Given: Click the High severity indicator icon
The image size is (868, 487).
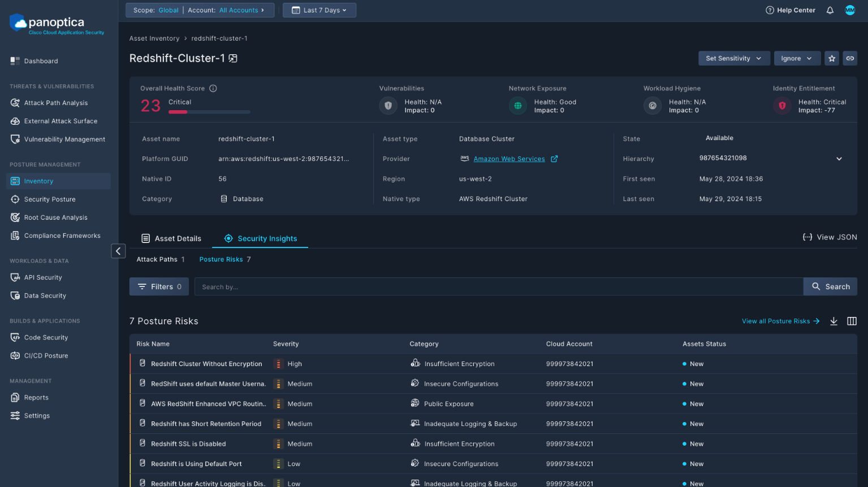Looking at the screenshot, I should tap(278, 364).
